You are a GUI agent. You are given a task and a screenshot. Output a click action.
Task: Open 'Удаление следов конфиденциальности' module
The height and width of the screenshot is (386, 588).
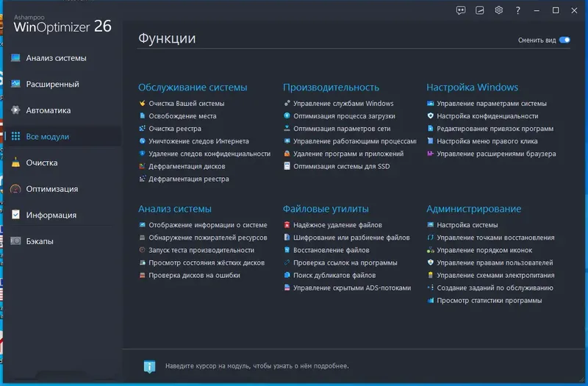point(209,154)
